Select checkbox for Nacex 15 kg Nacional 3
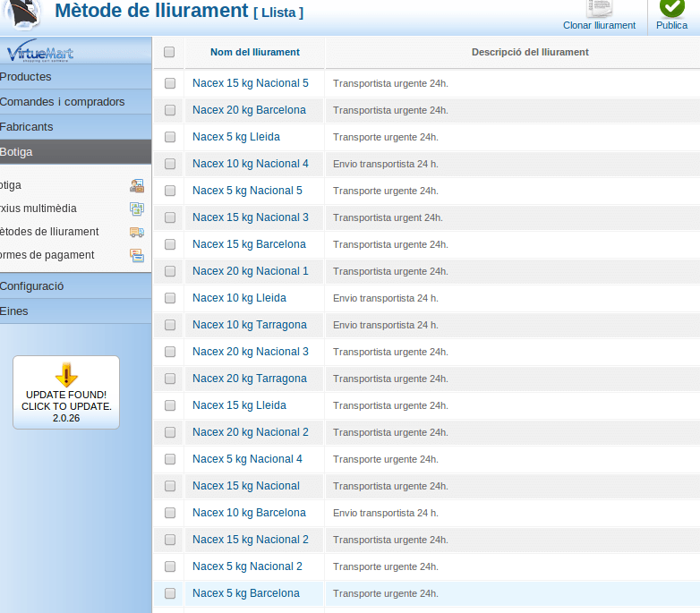The image size is (700, 613). click(170, 217)
